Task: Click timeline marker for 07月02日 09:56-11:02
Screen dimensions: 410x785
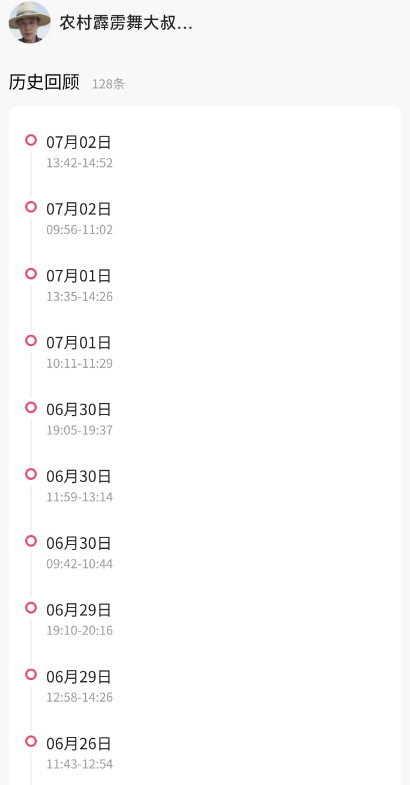Action: pos(31,207)
